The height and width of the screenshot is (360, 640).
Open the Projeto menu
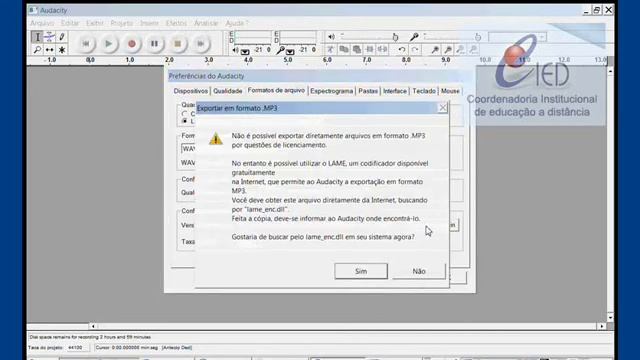(x=122, y=23)
